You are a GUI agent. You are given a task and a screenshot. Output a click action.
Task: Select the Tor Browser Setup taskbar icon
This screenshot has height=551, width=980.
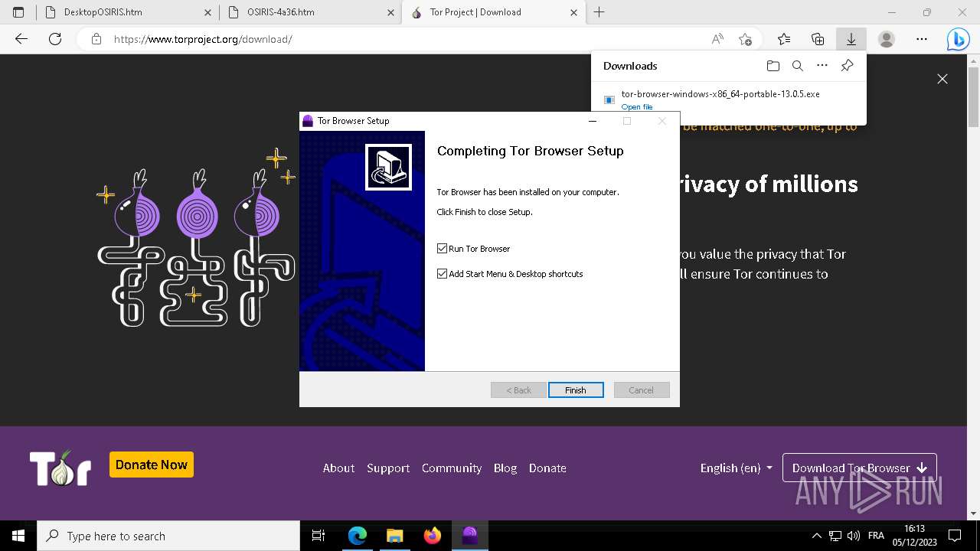point(470,536)
